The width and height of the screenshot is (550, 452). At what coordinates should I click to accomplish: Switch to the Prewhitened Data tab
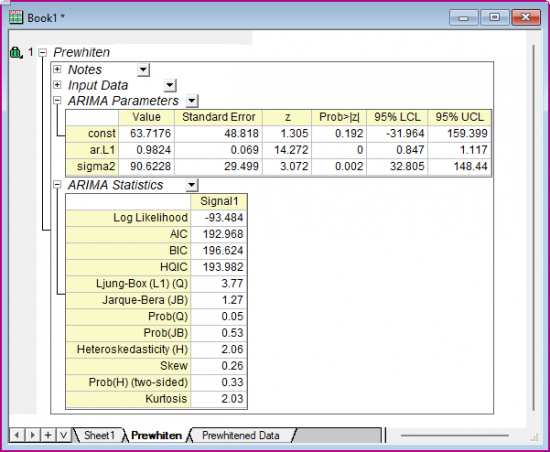click(241, 435)
